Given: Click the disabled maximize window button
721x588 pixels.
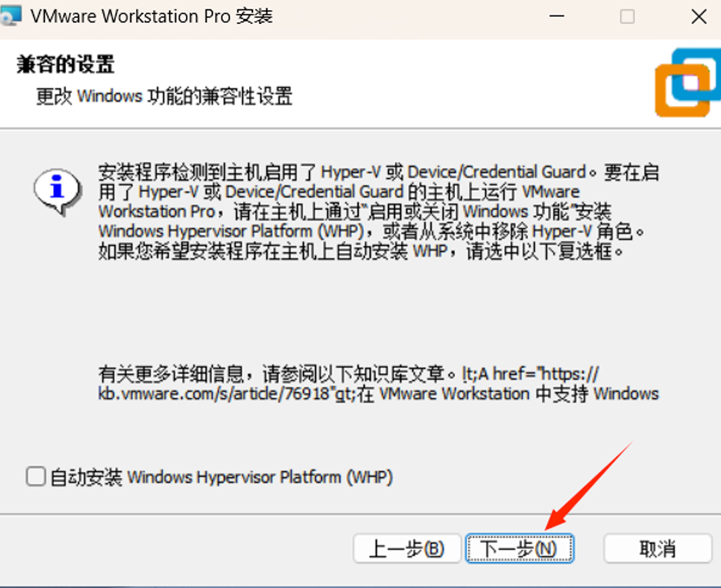Looking at the screenshot, I should click(627, 17).
